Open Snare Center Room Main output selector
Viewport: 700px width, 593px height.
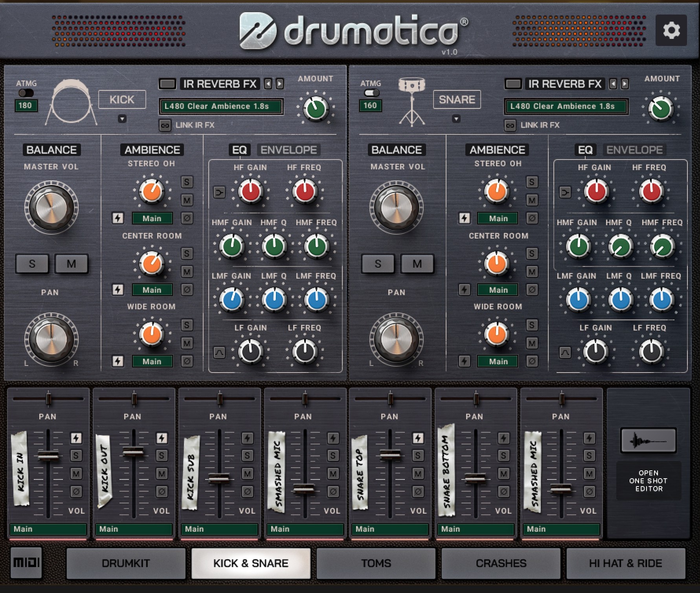(498, 290)
